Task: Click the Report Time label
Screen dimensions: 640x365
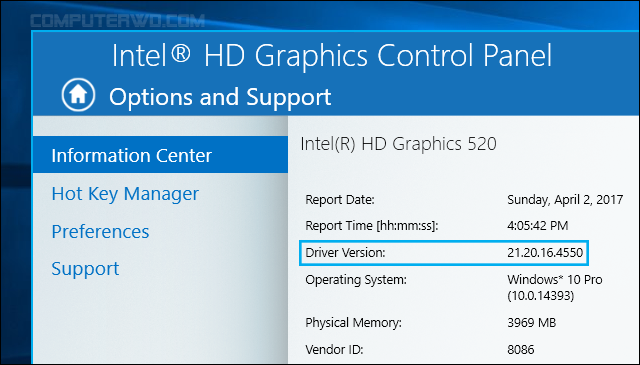Action: click(x=371, y=226)
